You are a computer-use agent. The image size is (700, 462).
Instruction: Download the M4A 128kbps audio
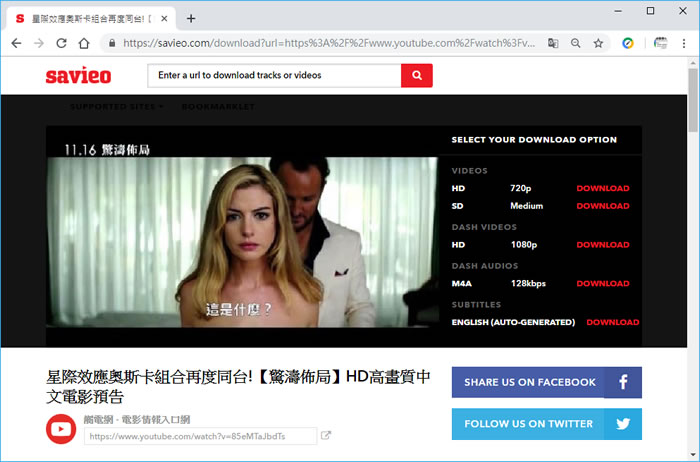(603, 283)
